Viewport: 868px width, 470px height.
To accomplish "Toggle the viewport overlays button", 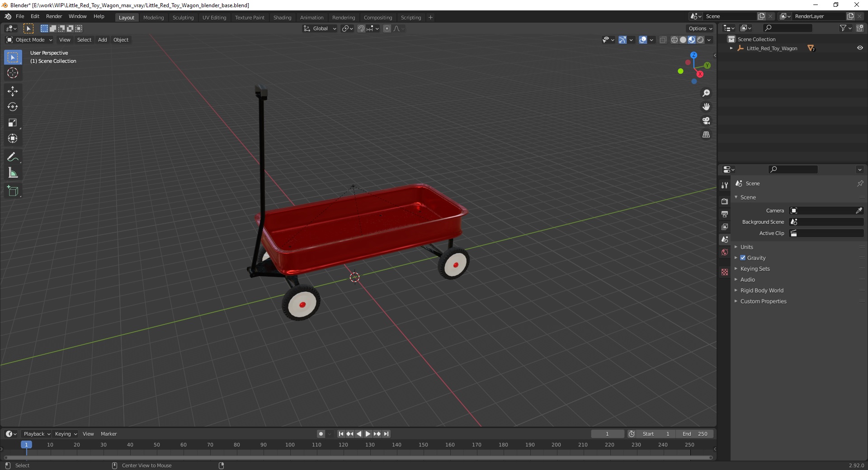I will (642, 40).
